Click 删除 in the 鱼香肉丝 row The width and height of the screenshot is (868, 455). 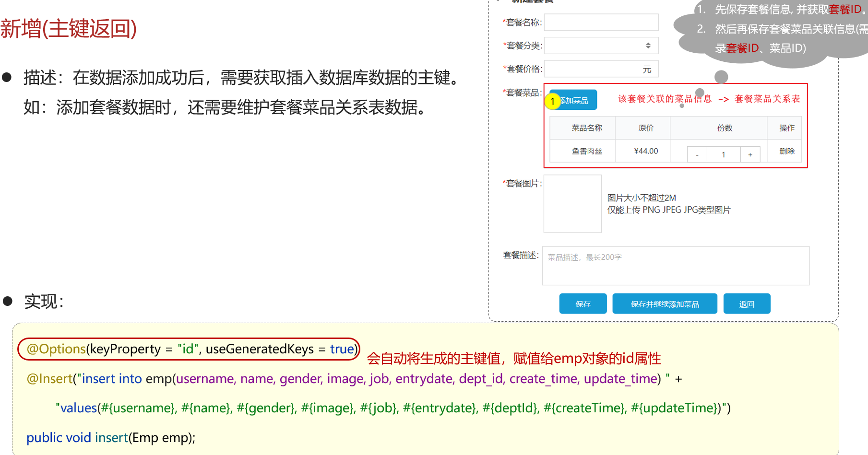tap(787, 151)
